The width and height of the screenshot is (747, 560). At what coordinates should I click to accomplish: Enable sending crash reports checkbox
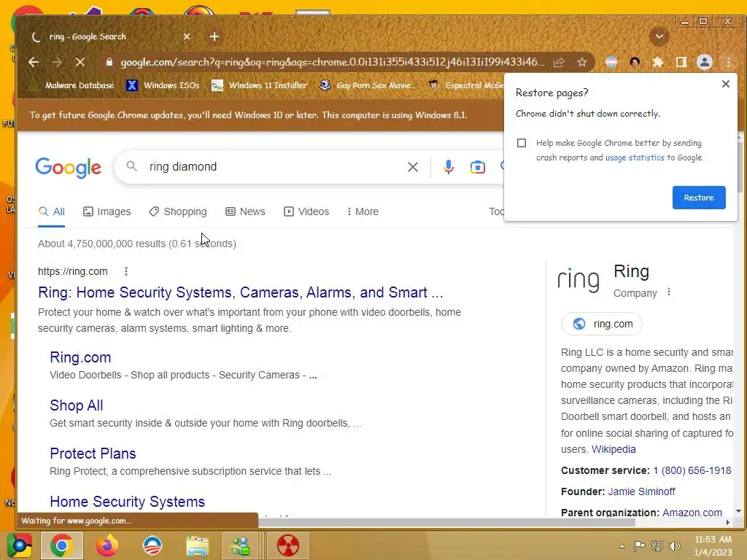click(x=522, y=143)
